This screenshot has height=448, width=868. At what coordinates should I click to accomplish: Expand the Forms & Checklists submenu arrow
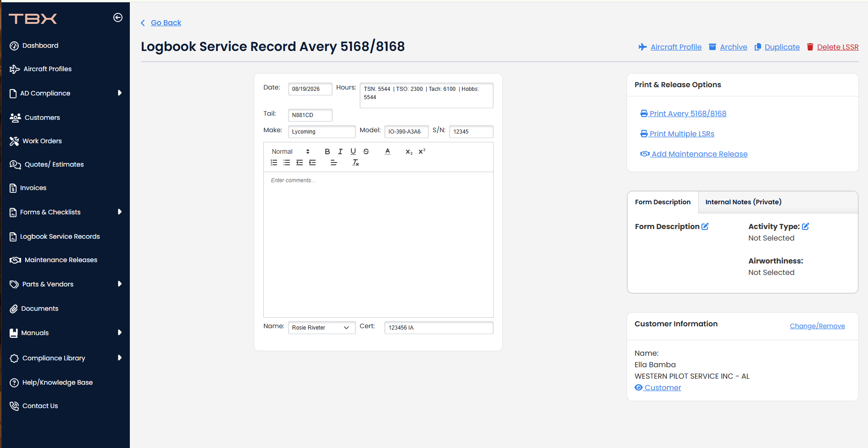click(x=120, y=212)
